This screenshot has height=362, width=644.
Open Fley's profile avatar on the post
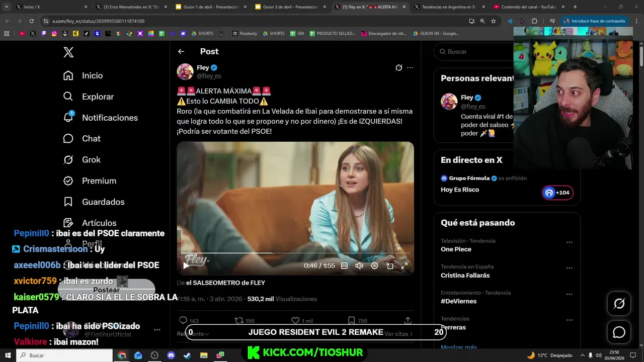coord(185,71)
